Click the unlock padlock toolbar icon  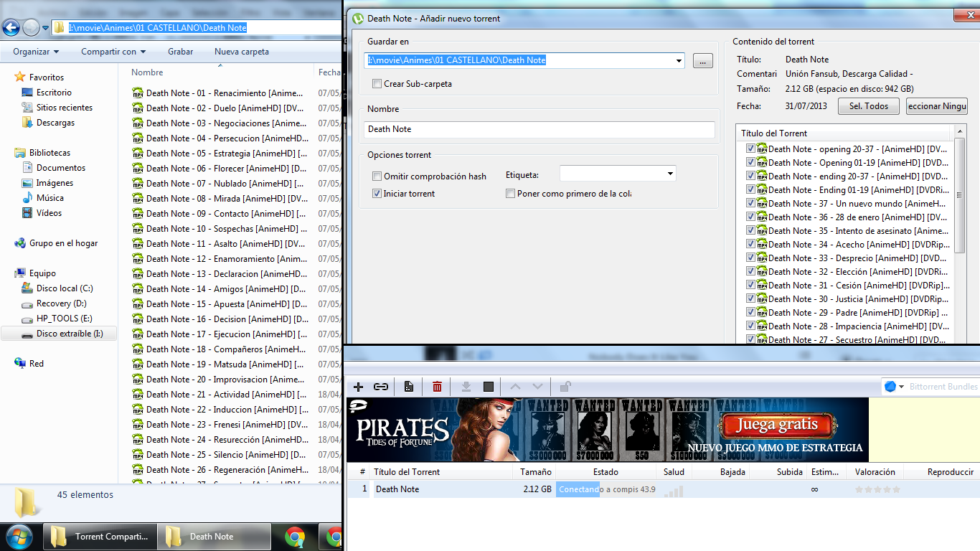tap(565, 387)
